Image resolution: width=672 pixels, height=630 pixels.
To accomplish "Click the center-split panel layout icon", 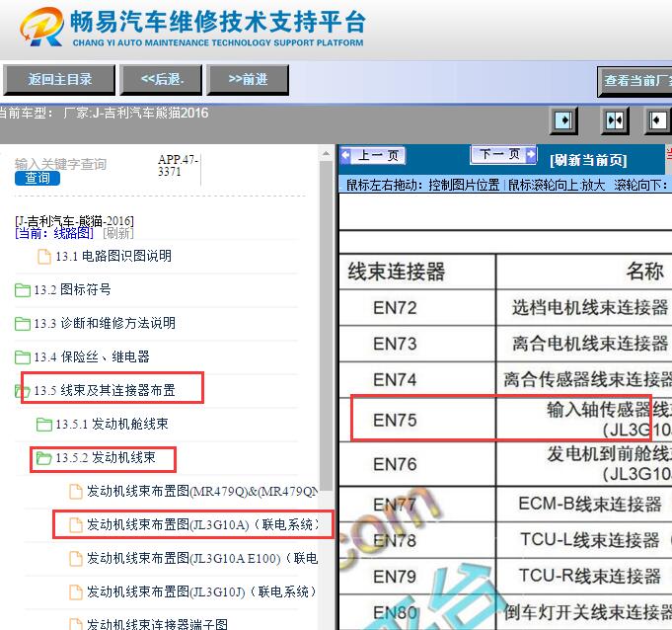I will coord(615,120).
